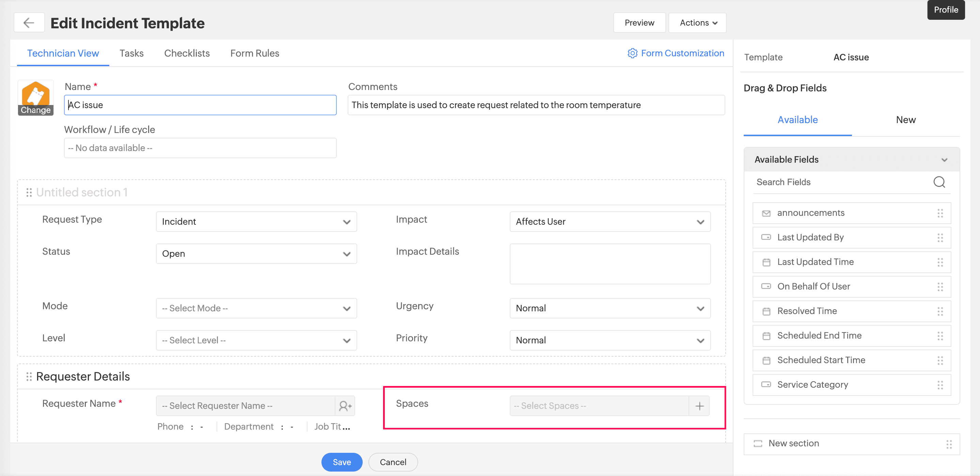The height and width of the screenshot is (476, 980).
Task: Open the Urgency dropdown
Action: coord(610,308)
